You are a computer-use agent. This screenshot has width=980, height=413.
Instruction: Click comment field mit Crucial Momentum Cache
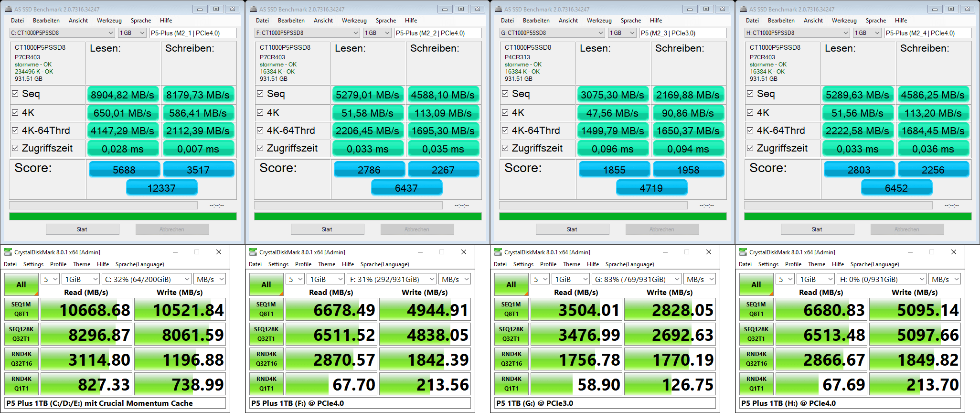coord(115,403)
